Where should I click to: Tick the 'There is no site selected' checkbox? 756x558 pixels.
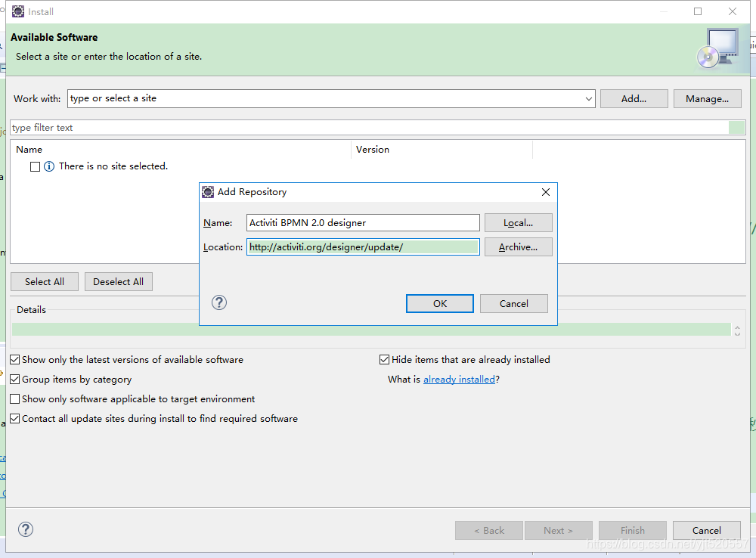[x=36, y=166]
